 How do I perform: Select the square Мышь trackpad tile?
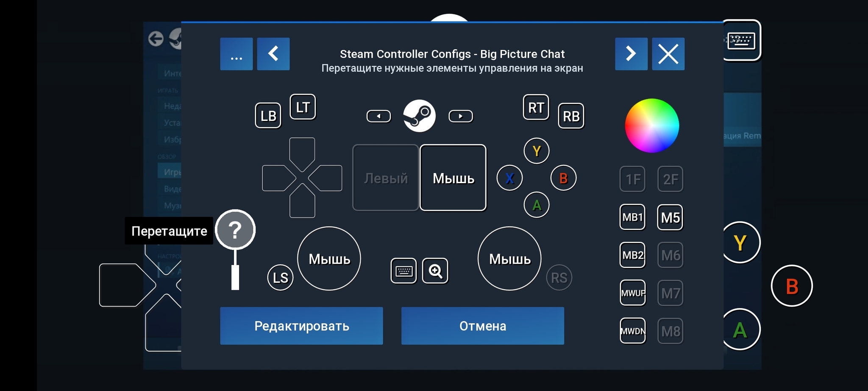453,178
